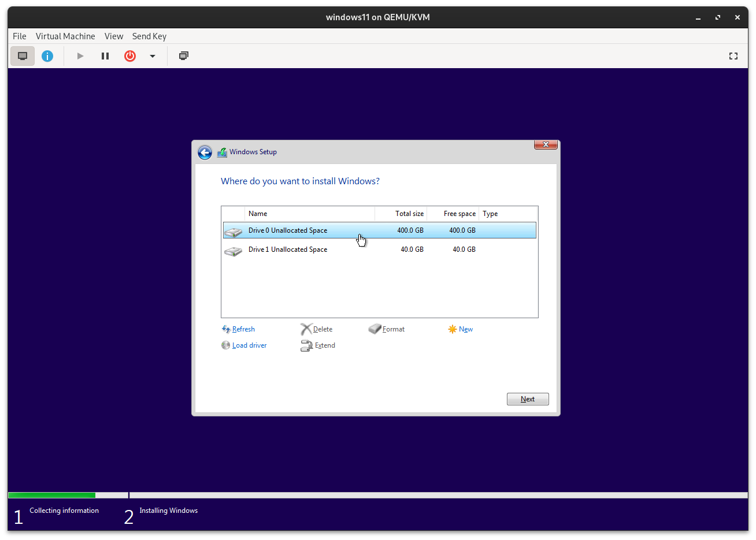This screenshot has height=540, width=756.
Task: Click the Next button
Action: point(528,399)
